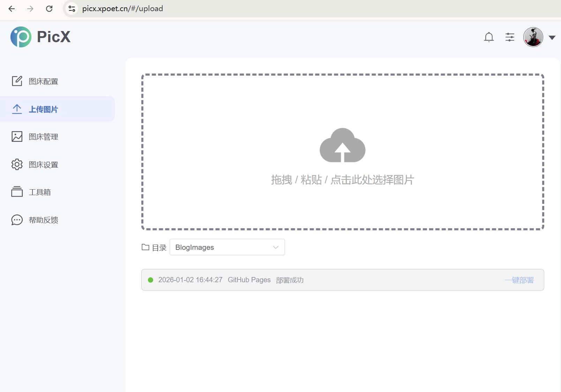Click the green deployment status dot
561x392 pixels.
click(x=150, y=279)
